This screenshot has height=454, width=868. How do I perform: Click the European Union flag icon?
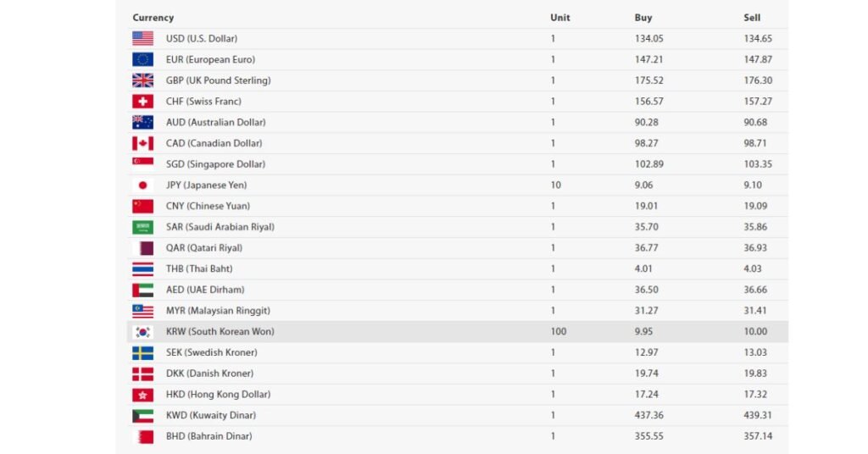[142, 59]
